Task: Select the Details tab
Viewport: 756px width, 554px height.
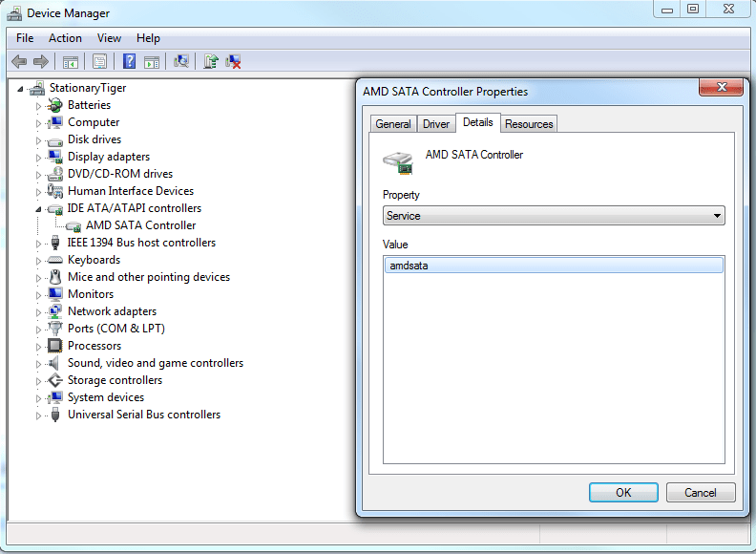Action: pos(478,122)
